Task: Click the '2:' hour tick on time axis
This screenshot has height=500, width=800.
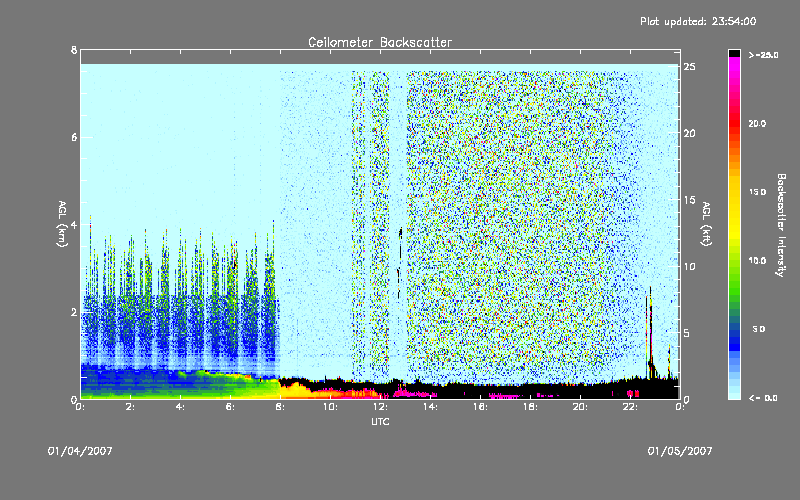Action: 130,407
